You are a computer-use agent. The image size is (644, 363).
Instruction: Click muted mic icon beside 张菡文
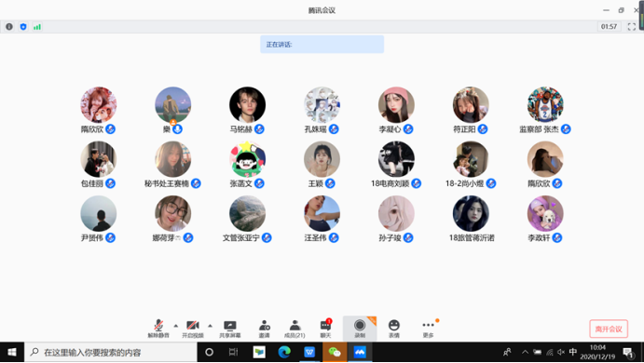coord(259,183)
